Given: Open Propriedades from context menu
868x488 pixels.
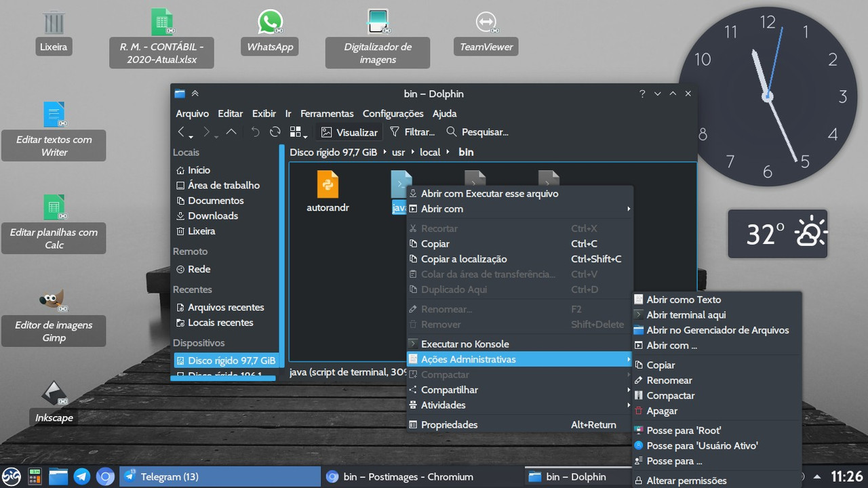Looking at the screenshot, I should click(519, 425).
